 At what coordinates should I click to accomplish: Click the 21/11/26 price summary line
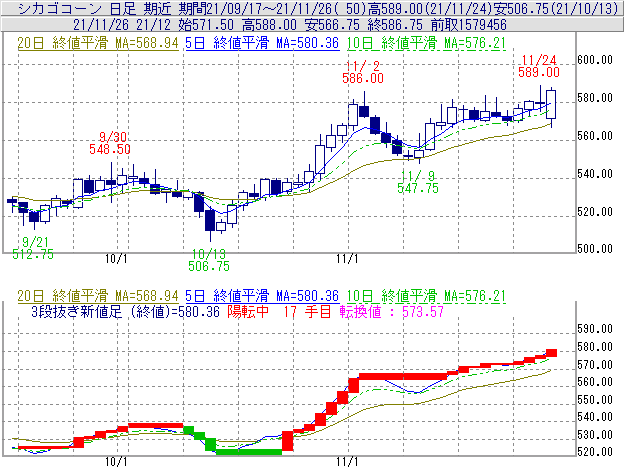point(290,25)
